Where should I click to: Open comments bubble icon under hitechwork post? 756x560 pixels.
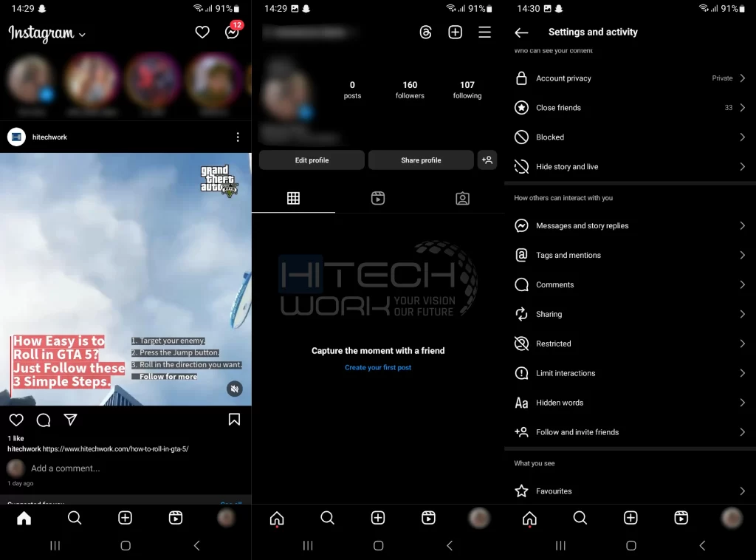click(44, 420)
